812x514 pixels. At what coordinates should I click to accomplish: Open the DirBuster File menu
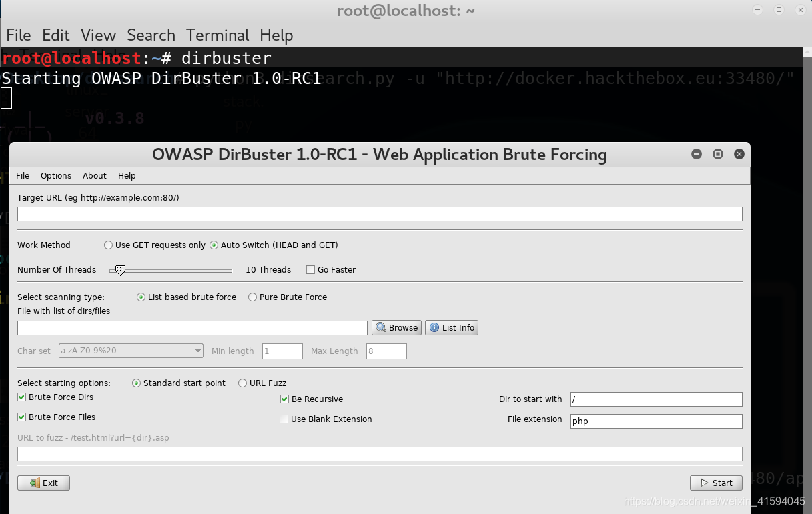(x=23, y=175)
